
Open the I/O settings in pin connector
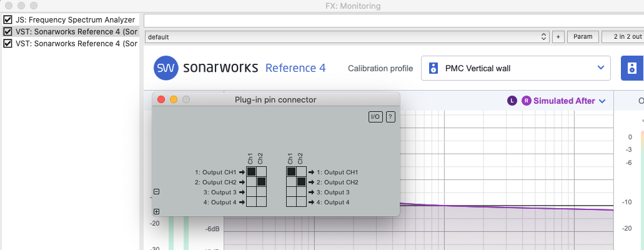click(375, 117)
